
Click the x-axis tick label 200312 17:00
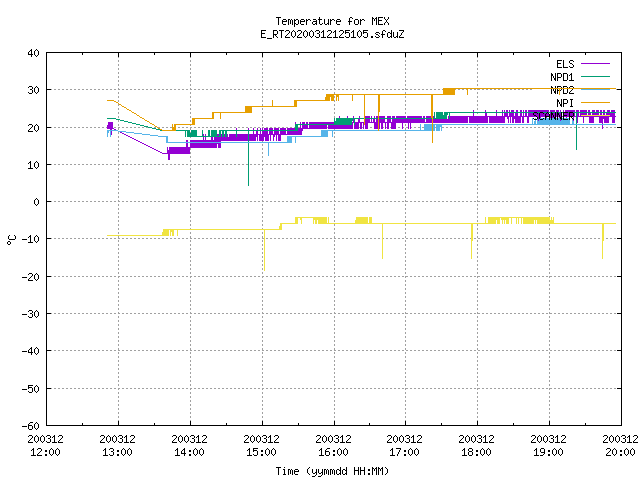pyautogui.click(x=404, y=445)
